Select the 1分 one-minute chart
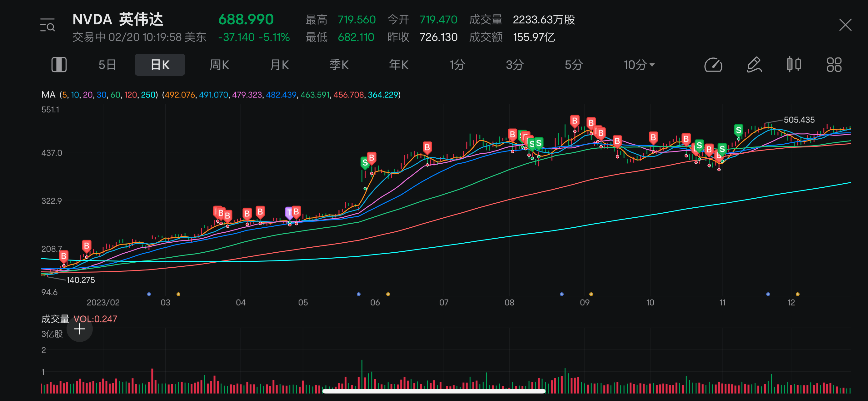Screen dimensions: 868x401 tap(457, 65)
